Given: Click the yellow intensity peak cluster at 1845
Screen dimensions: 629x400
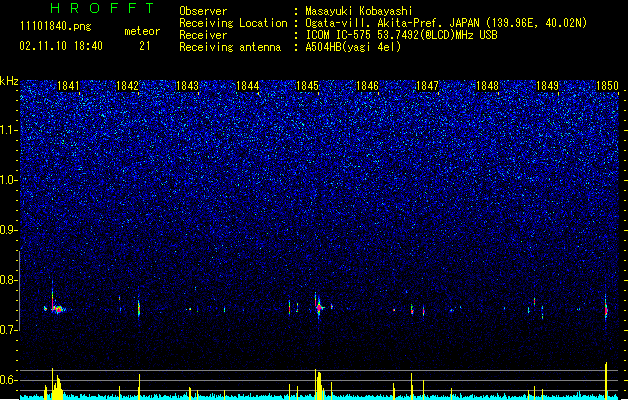Looking at the screenshot, I should click(x=319, y=384).
